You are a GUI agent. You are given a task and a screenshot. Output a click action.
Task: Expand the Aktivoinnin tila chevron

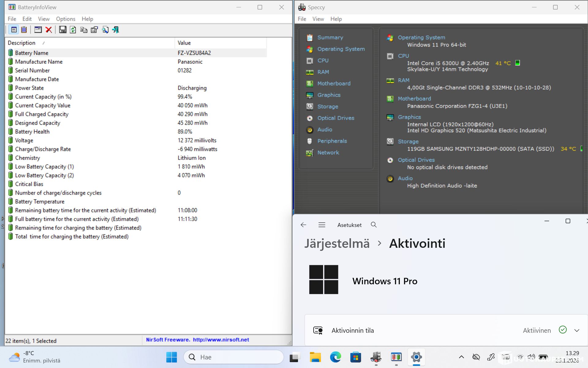[x=577, y=331]
